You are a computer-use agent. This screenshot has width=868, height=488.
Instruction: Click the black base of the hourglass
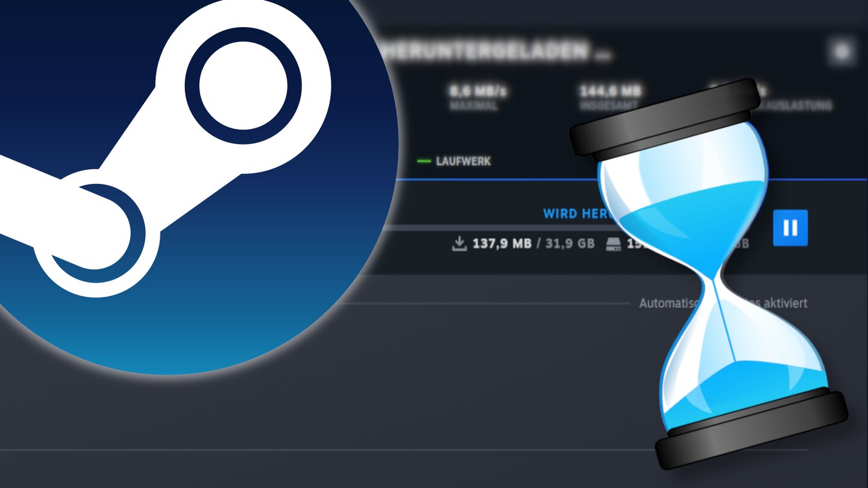(750, 430)
